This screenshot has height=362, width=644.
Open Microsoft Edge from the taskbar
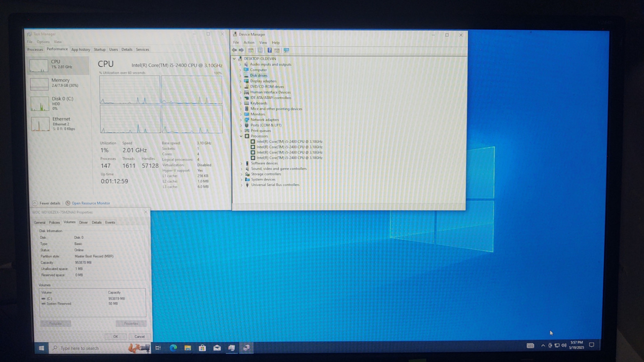[173, 348]
